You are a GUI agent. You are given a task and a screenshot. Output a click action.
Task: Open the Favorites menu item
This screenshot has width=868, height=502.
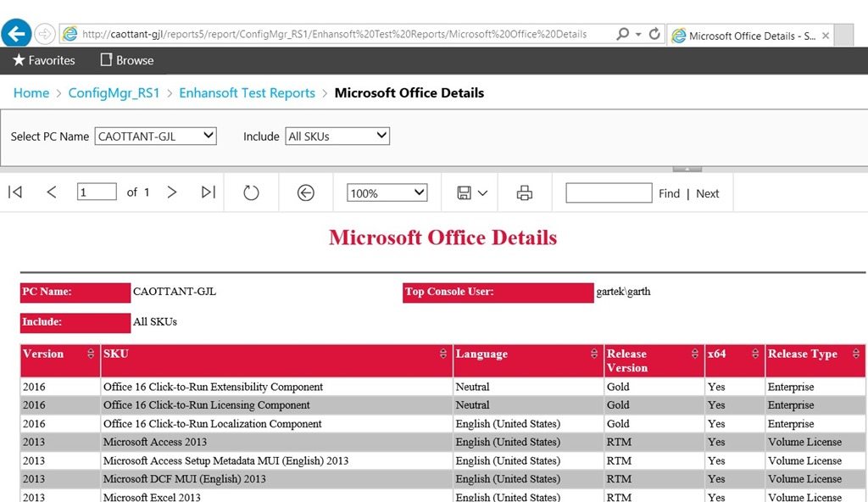[x=44, y=60]
